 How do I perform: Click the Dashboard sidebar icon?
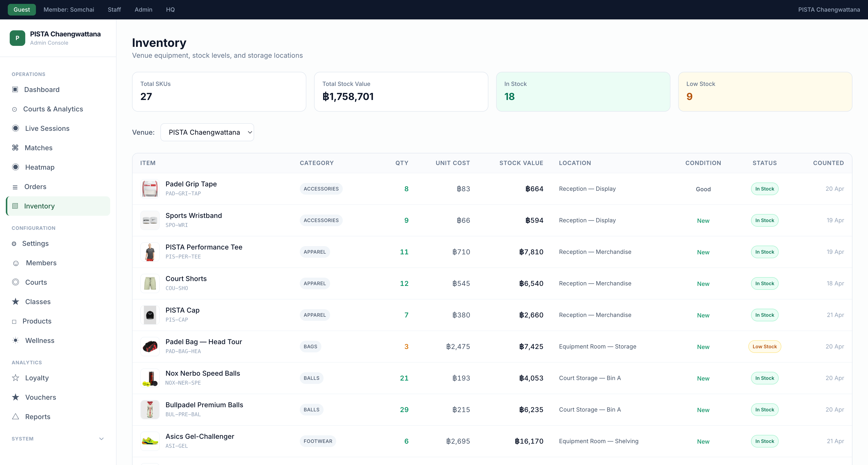click(x=15, y=90)
